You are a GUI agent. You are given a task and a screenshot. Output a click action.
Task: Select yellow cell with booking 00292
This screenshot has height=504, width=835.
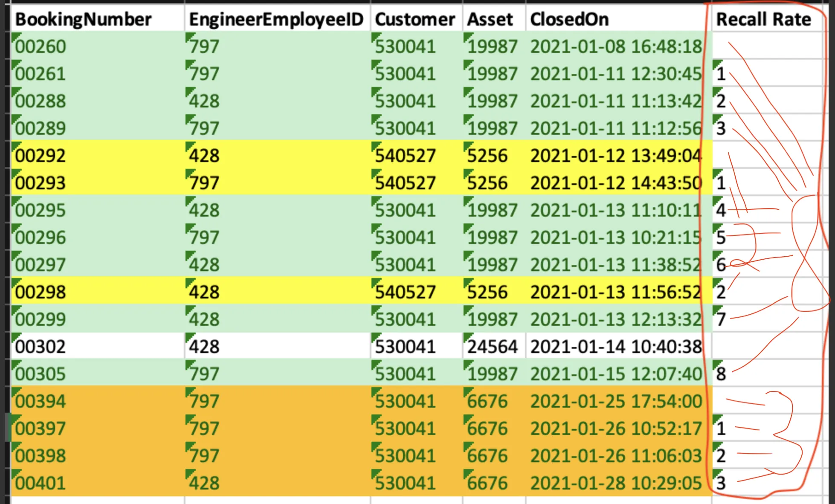41,155
